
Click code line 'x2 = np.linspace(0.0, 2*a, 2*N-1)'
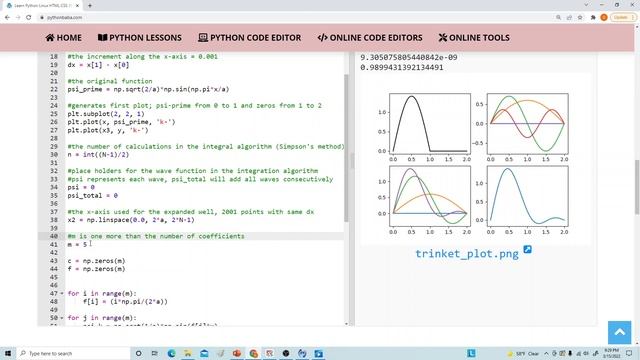[131, 220]
